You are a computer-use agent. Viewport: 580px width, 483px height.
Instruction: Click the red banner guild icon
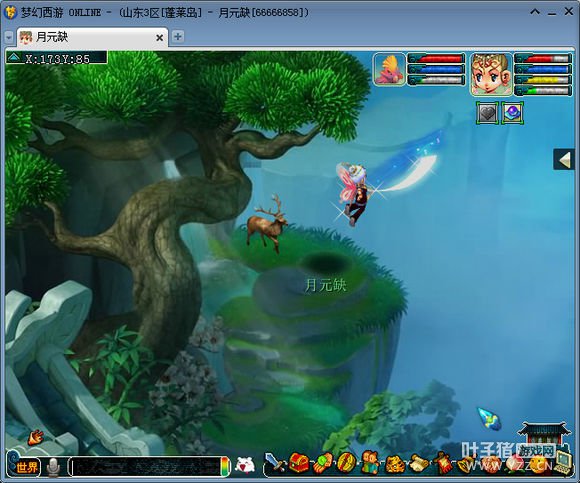(x=443, y=463)
